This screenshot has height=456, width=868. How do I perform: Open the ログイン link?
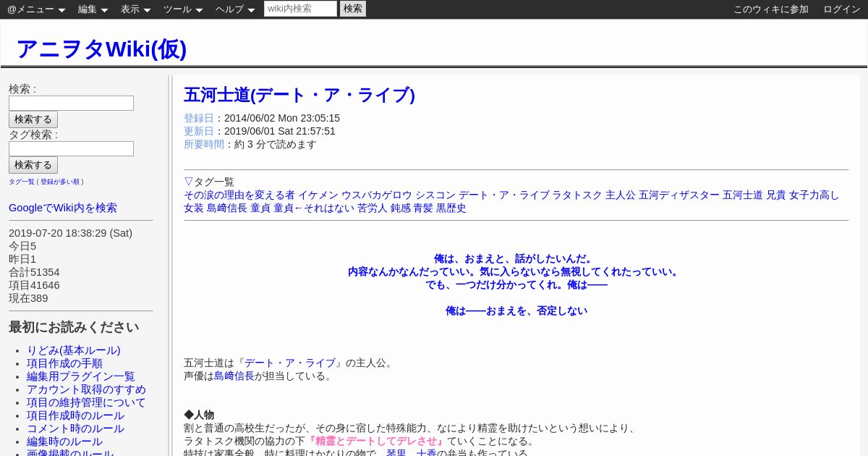(842, 9)
